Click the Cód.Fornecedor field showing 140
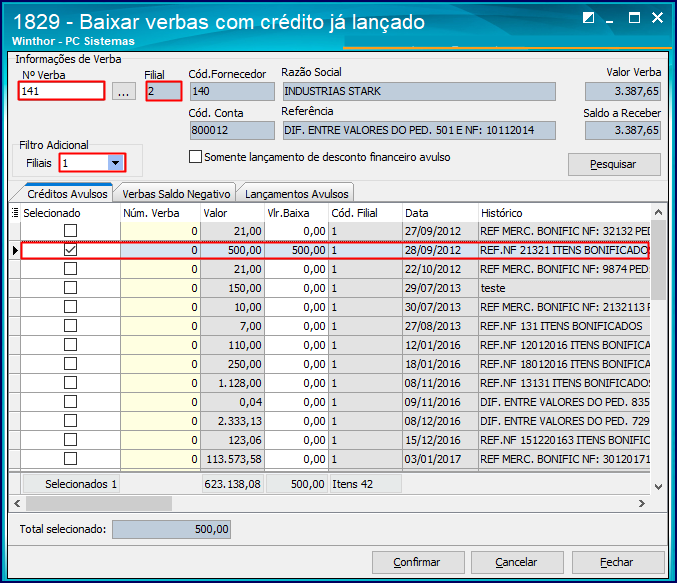The image size is (677, 583). (x=232, y=91)
